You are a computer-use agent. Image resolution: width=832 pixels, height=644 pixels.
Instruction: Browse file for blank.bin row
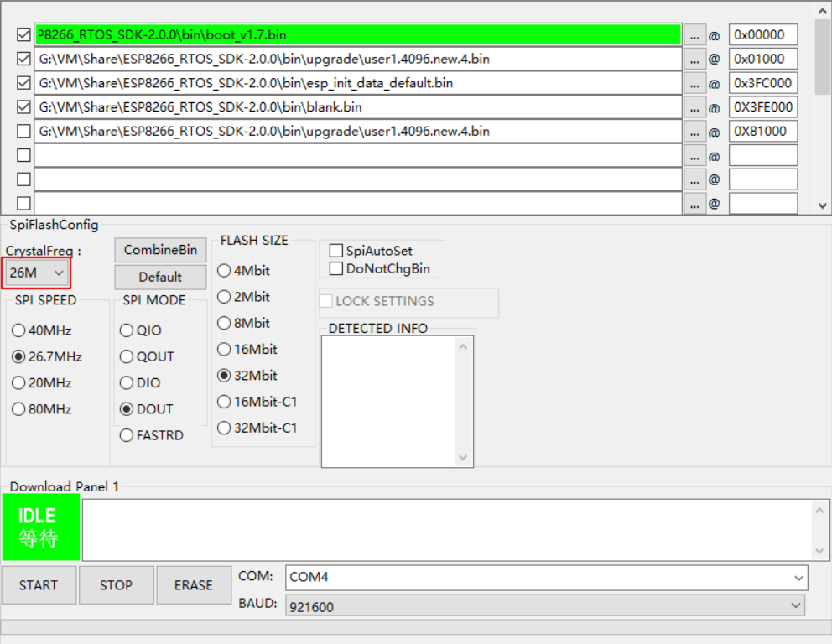point(694,107)
